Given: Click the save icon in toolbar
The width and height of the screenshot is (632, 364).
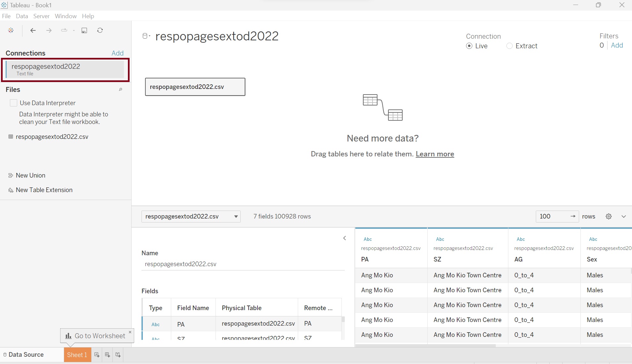Looking at the screenshot, I should [x=84, y=30].
